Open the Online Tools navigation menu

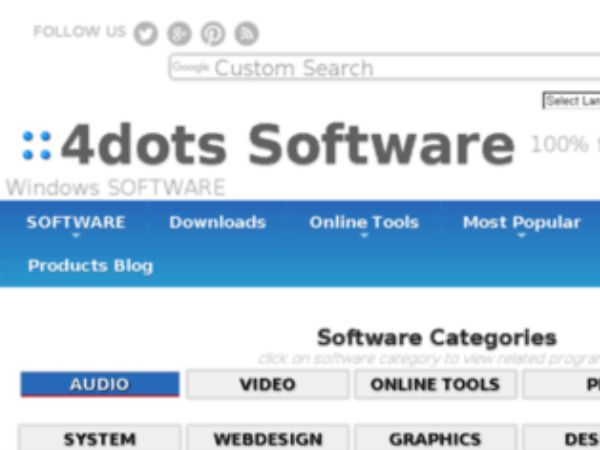(x=364, y=223)
